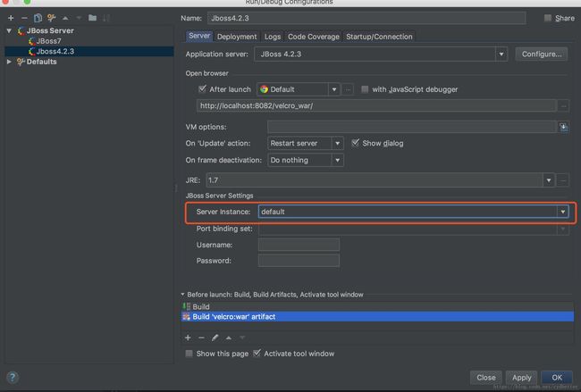The image size is (581, 392).
Task: Expand the VM options editor
Action: pos(563,127)
